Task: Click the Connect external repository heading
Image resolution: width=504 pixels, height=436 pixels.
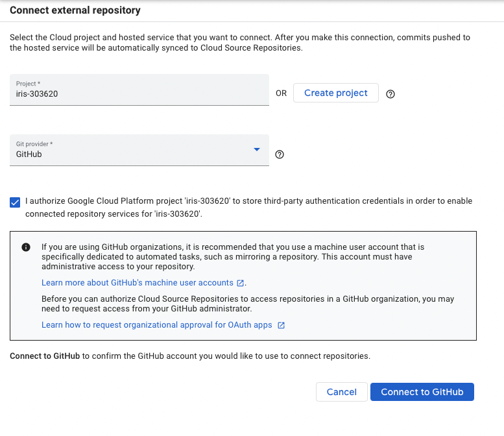Action: [x=75, y=10]
